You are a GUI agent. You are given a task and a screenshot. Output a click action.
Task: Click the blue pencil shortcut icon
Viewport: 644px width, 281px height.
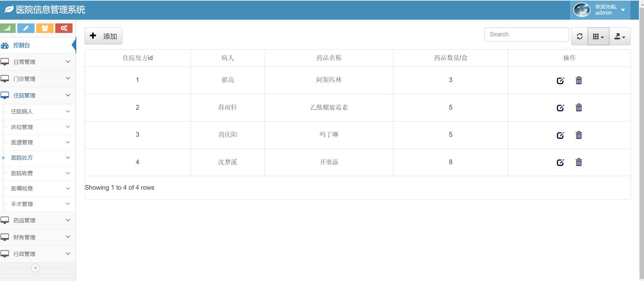pyautogui.click(x=26, y=28)
